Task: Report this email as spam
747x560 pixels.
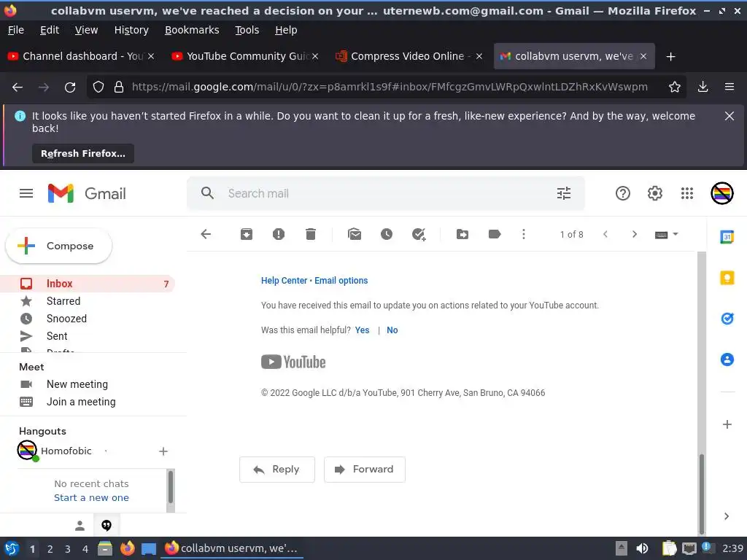Action: 279,234
